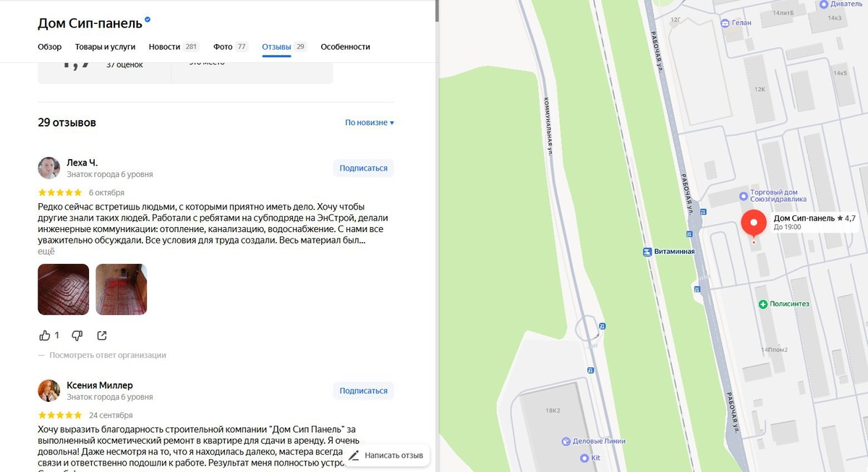Click the 24 сентября review date

(x=111, y=416)
